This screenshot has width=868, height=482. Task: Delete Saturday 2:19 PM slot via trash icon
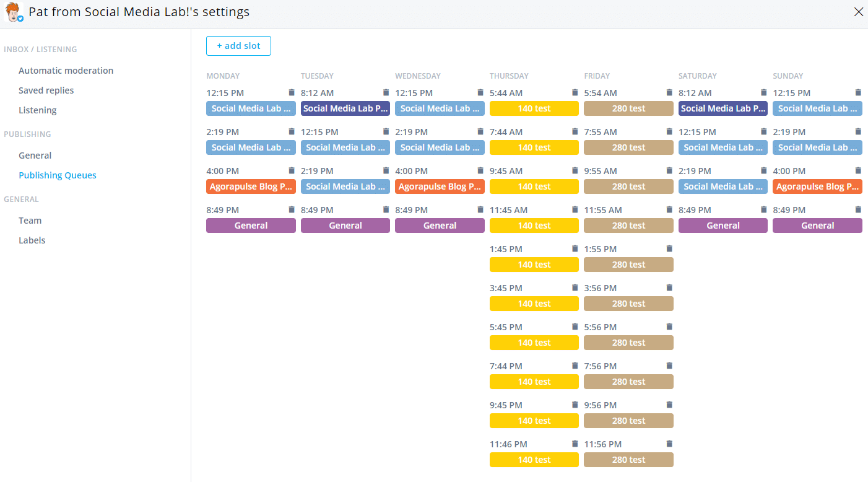click(764, 170)
